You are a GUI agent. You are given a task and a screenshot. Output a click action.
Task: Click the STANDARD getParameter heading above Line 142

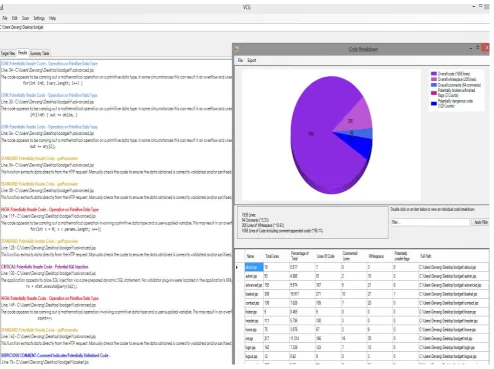click(x=39, y=330)
